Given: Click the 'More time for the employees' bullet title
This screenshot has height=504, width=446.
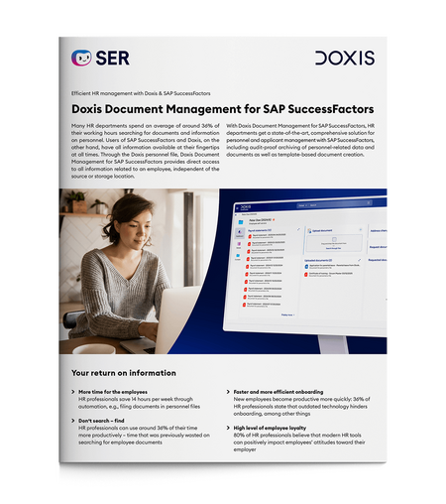Looking at the screenshot, I should 113,392.
